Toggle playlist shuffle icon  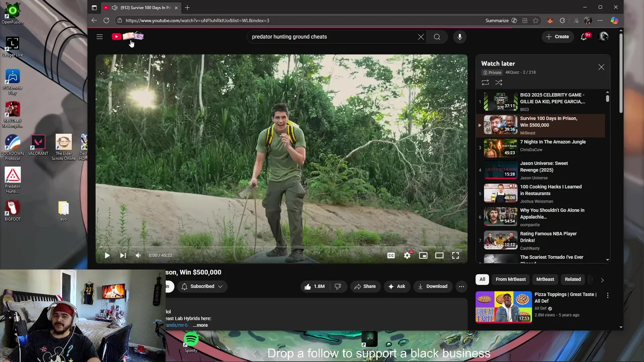click(x=499, y=82)
